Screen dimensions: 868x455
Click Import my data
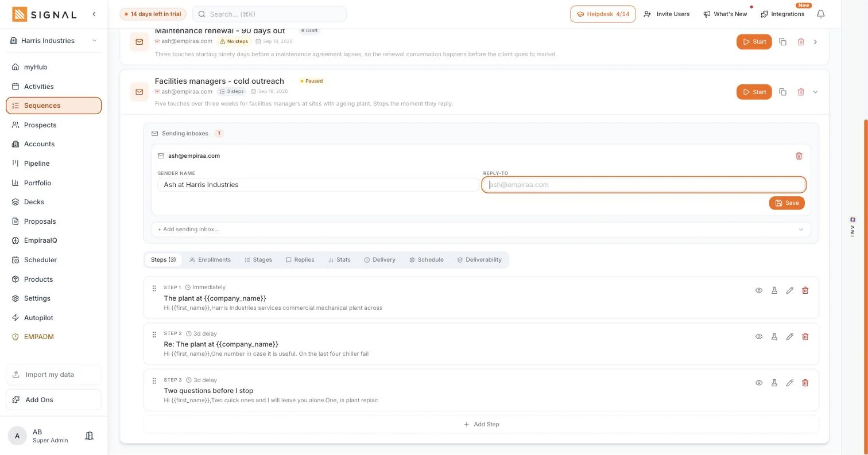tap(54, 375)
